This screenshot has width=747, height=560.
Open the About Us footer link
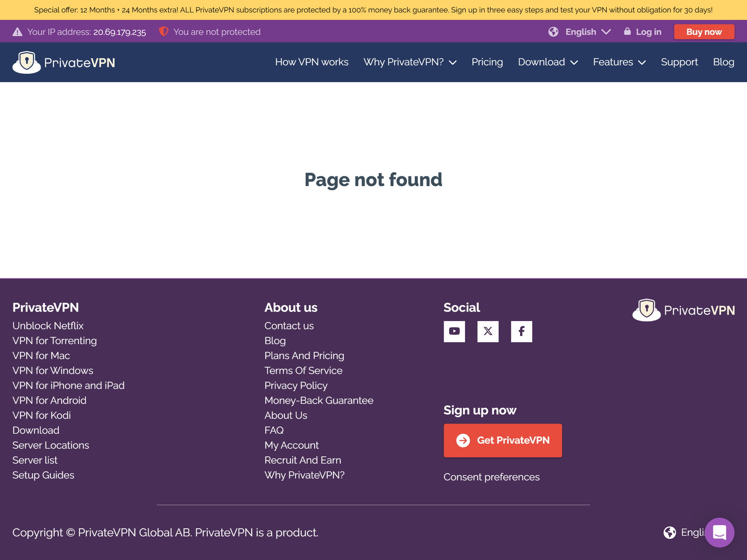click(286, 415)
